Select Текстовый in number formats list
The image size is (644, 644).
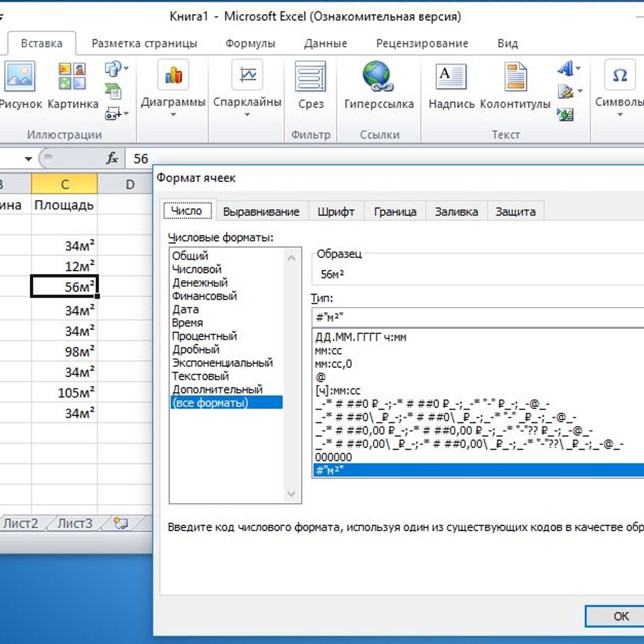tap(200, 376)
